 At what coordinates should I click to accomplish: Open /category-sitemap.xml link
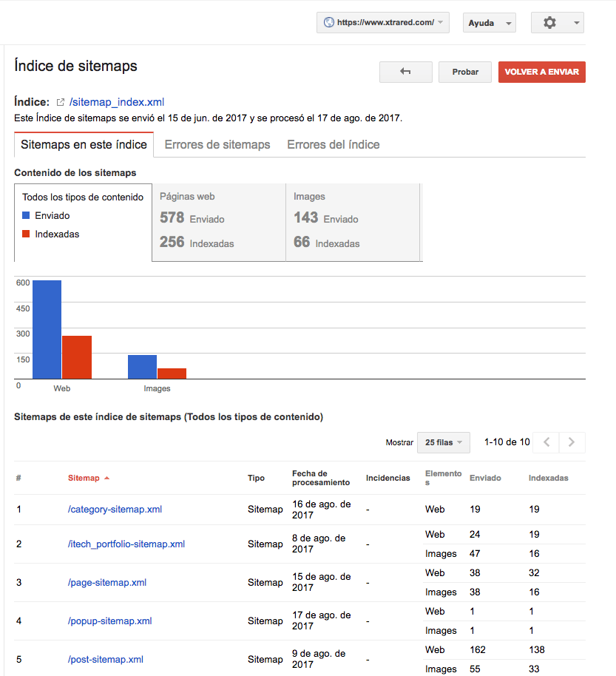[x=115, y=509]
